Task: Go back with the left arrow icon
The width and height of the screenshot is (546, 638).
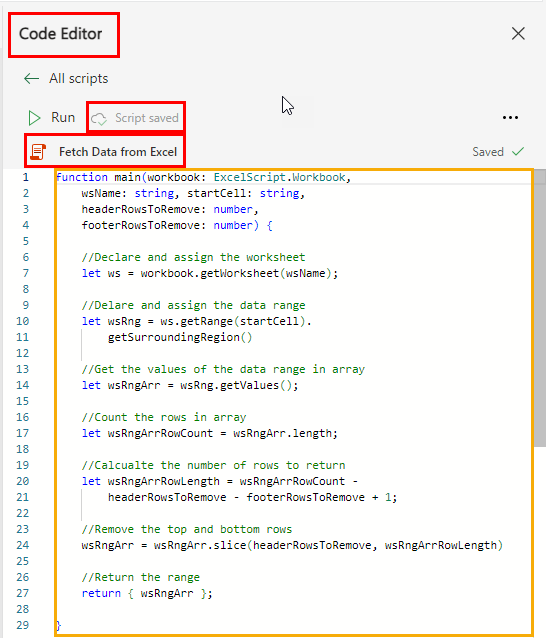Action: [31, 78]
